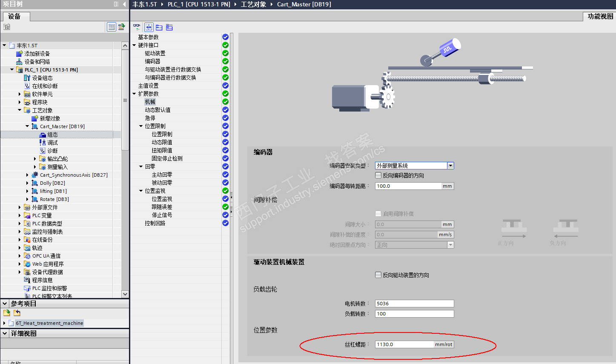
Task: Click the 调试 icon under Cart_Master
Action: coord(42,143)
